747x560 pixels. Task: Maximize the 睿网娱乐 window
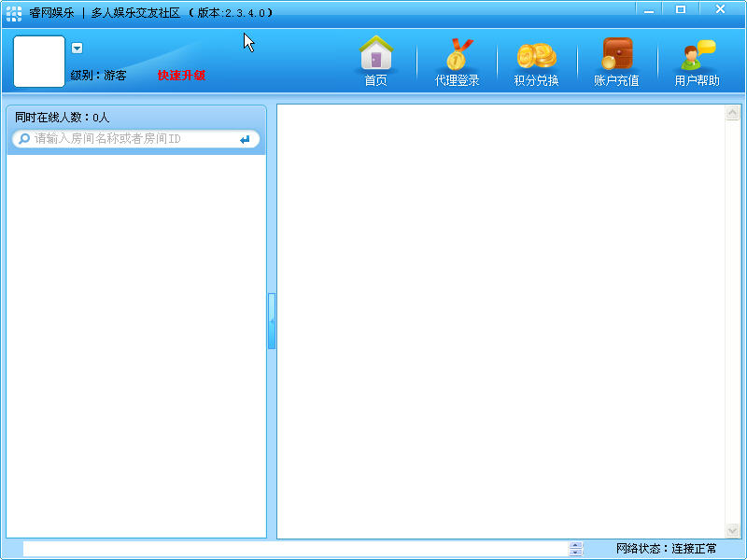tap(681, 9)
